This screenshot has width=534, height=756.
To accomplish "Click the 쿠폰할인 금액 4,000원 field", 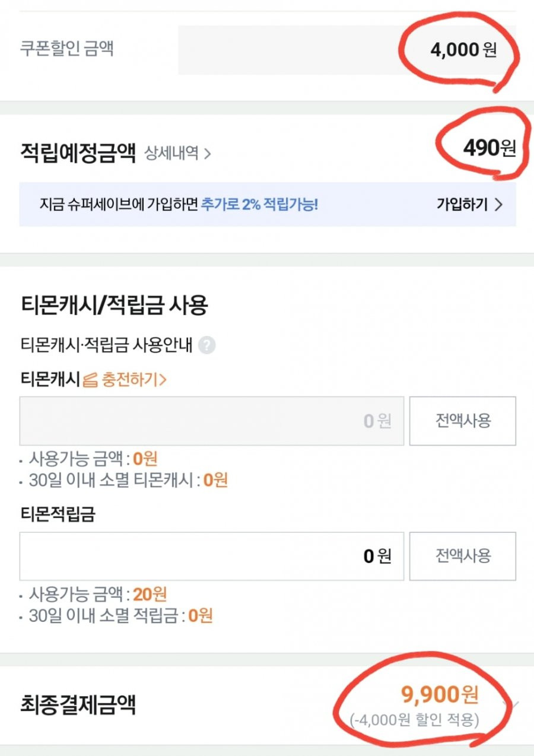I will tap(347, 50).
